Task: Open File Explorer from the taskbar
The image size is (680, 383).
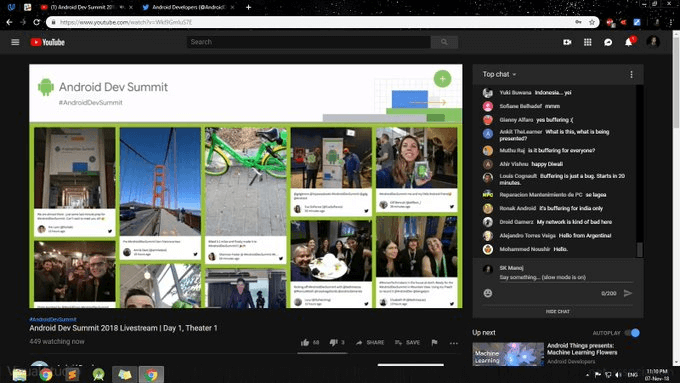Action: (x=20, y=375)
